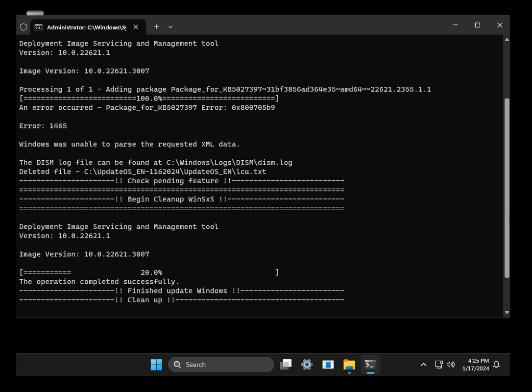Click the taskbar Search box

point(221,365)
